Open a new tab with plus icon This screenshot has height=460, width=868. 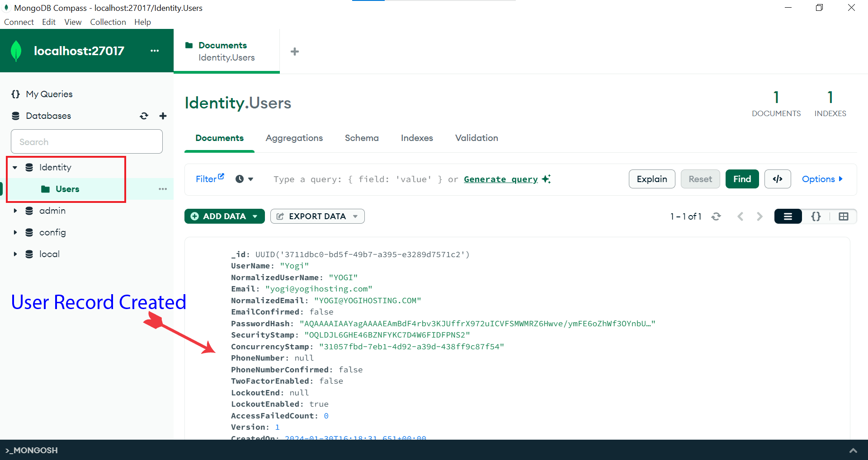[x=295, y=52]
